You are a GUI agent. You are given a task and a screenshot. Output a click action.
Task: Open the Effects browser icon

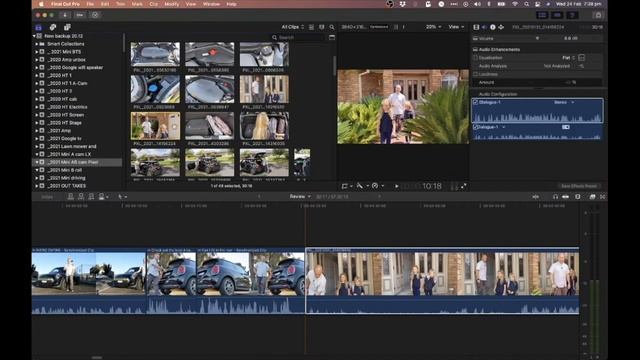pyautogui.click(x=592, y=197)
